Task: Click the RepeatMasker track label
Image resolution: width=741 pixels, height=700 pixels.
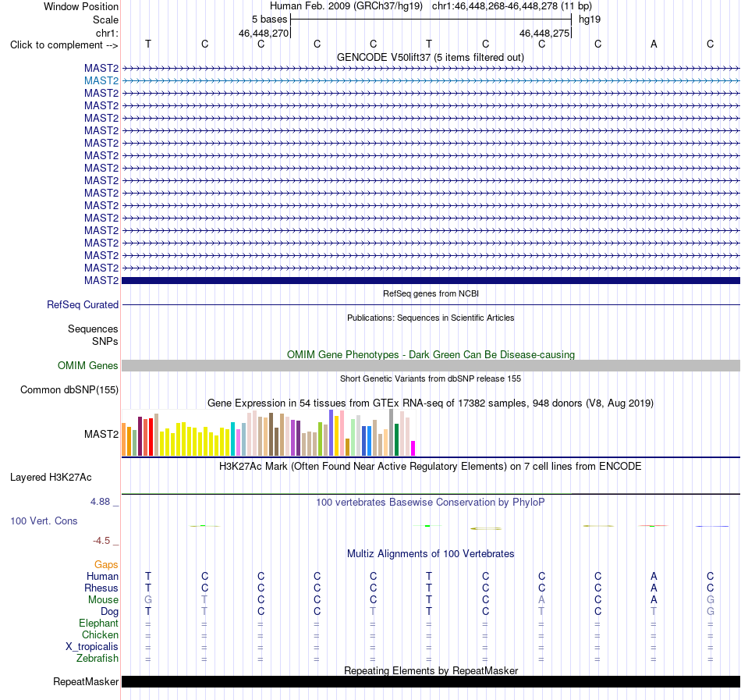Action: point(86,681)
